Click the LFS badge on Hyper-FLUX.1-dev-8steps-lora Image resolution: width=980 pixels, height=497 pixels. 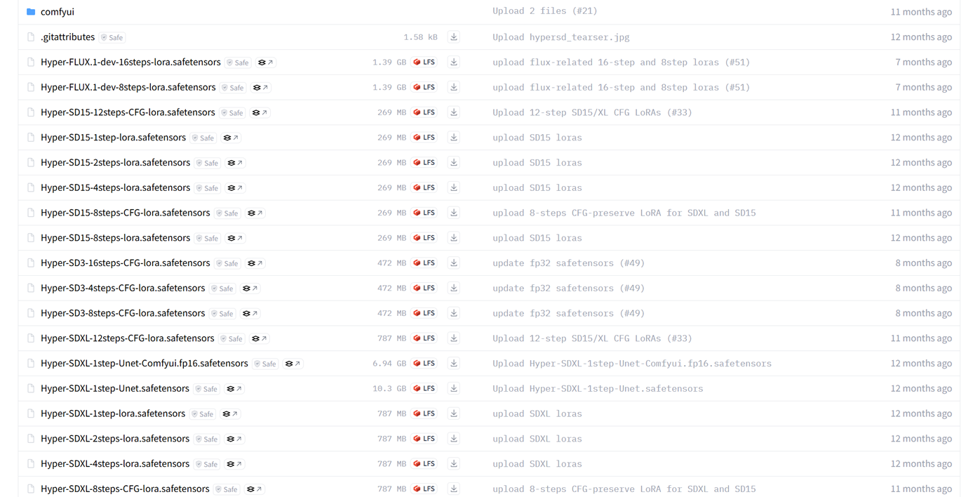(x=424, y=87)
